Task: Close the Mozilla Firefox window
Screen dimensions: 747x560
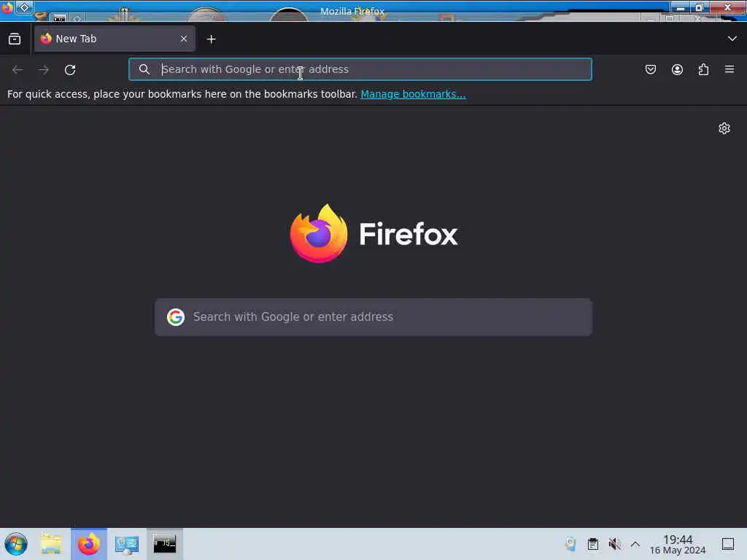Action: coord(727,7)
